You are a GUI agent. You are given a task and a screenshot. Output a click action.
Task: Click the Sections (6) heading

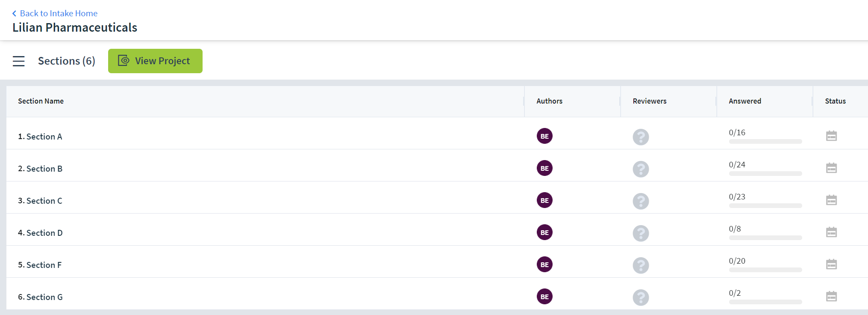[67, 61]
